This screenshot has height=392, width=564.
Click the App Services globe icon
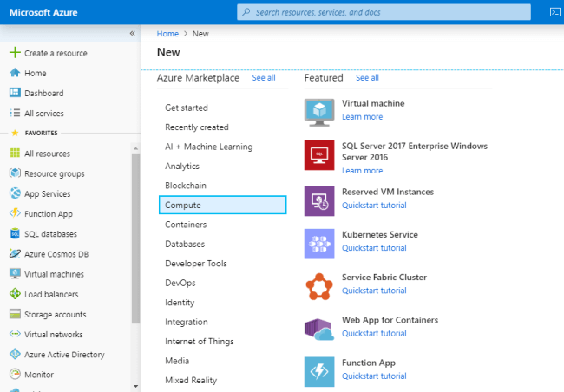15,193
